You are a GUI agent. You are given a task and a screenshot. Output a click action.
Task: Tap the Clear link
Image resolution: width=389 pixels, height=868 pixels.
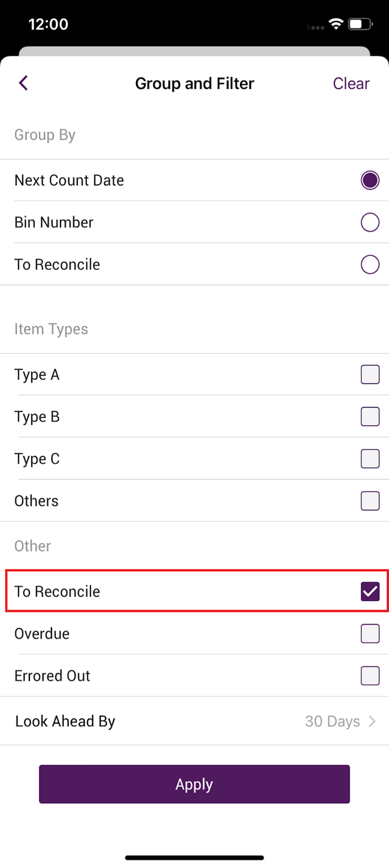[x=351, y=84]
